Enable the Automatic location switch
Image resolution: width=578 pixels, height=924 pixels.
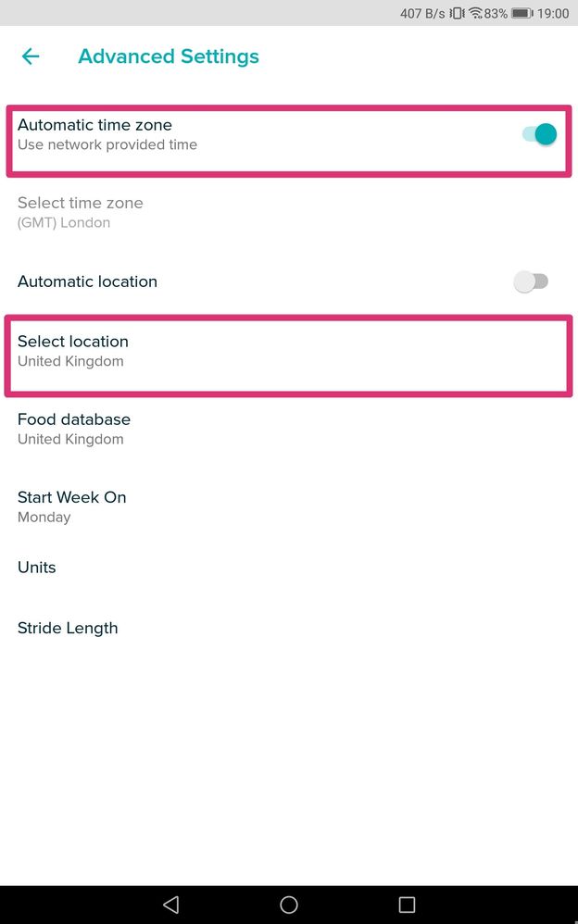[x=531, y=281]
